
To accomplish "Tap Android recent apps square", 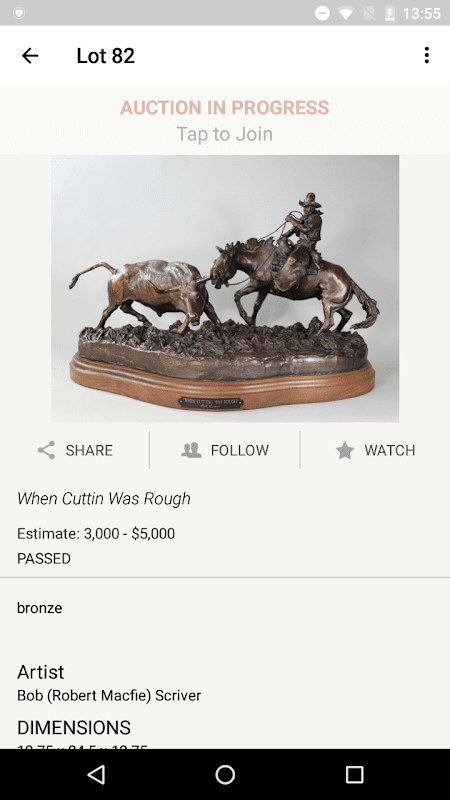I will [x=354, y=774].
